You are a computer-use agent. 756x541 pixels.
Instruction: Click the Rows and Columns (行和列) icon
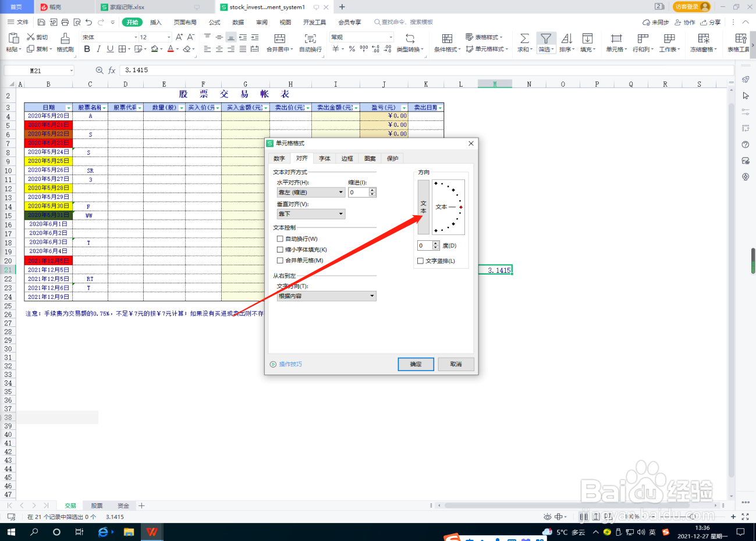(643, 38)
